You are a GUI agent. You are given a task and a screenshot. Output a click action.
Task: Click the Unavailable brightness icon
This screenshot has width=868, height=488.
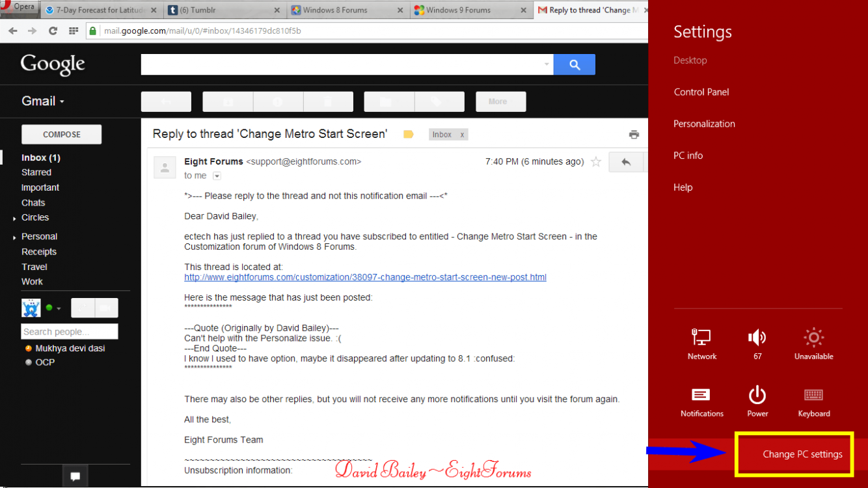[x=814, y=344]
